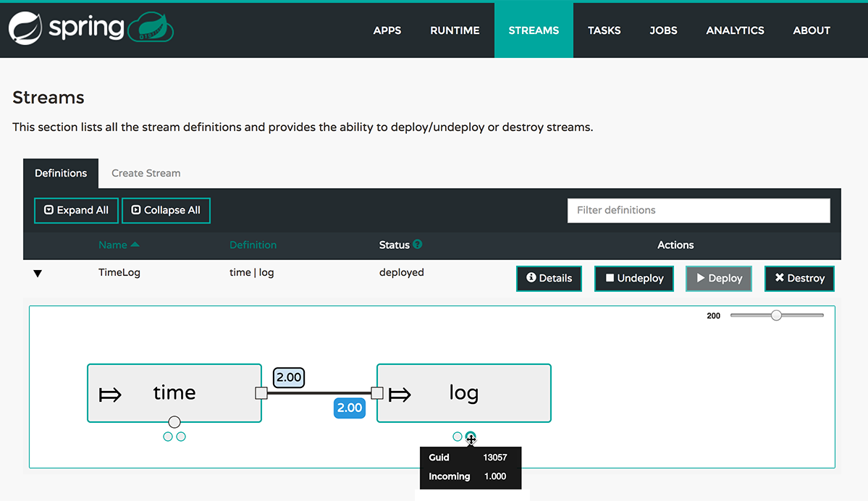The width and height of the screenshot is (868, 501).
Task: Click the grey 2.00 rate label
Action: [x=289, y=377]
